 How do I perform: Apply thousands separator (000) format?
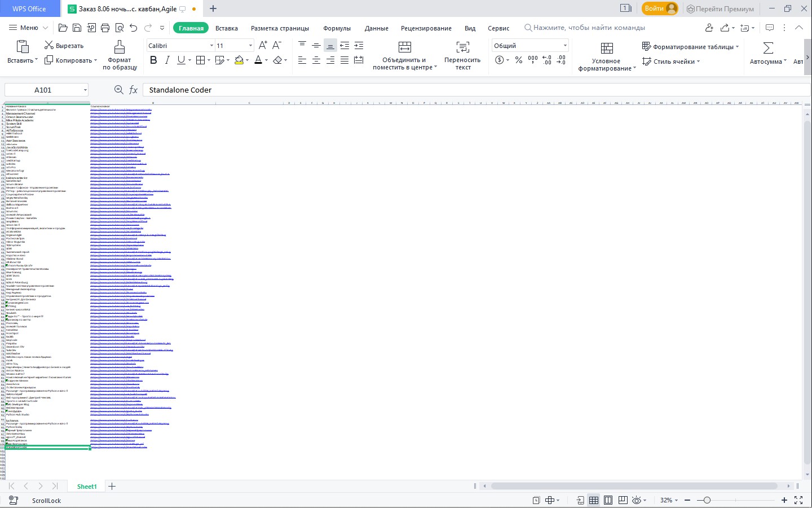click(533, 60)
